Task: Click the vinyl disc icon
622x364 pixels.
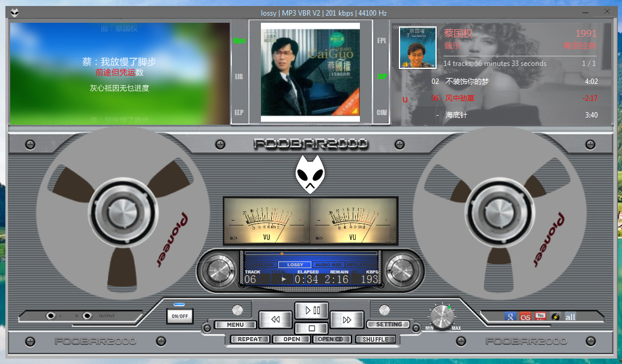Action: 555,317
